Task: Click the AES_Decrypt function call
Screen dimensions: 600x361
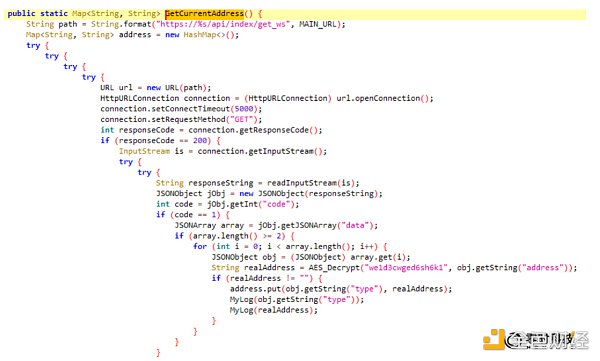Action: [x=334, y=268]
